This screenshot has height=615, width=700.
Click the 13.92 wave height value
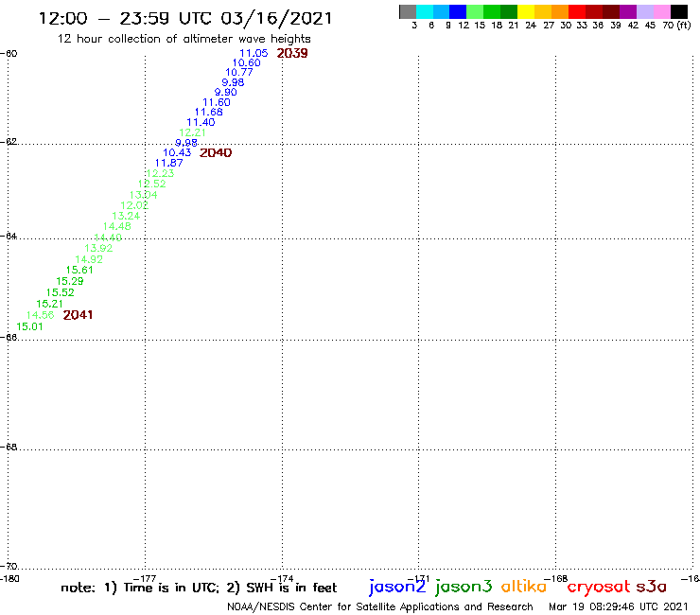coord(98,248)
